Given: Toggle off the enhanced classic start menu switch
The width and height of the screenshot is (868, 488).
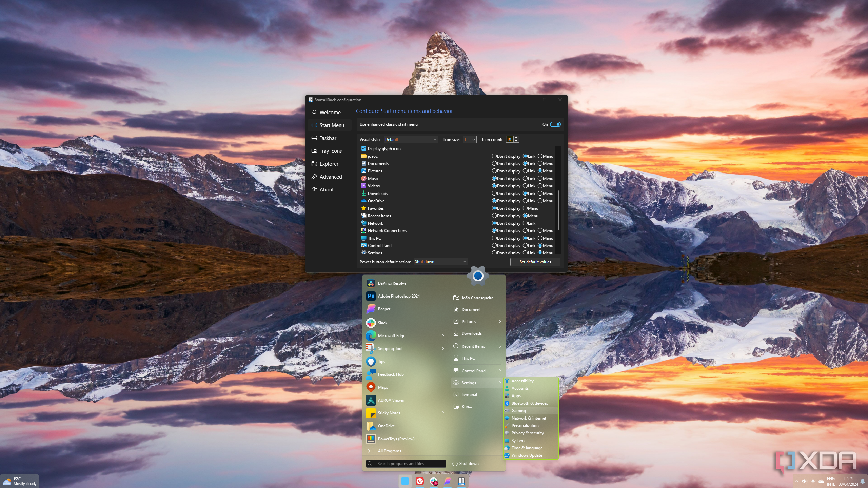Looking at the screenshot, I should (555, 124).
